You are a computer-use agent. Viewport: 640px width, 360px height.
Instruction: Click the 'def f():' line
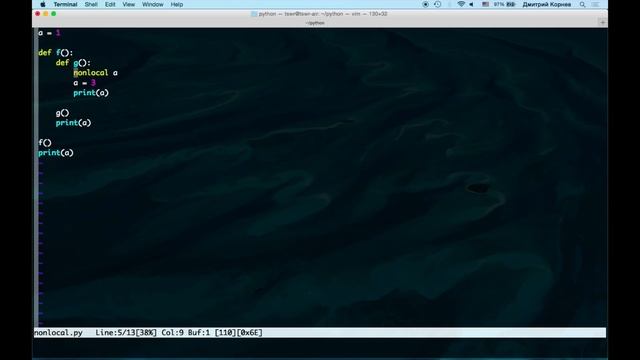(56, 53)
